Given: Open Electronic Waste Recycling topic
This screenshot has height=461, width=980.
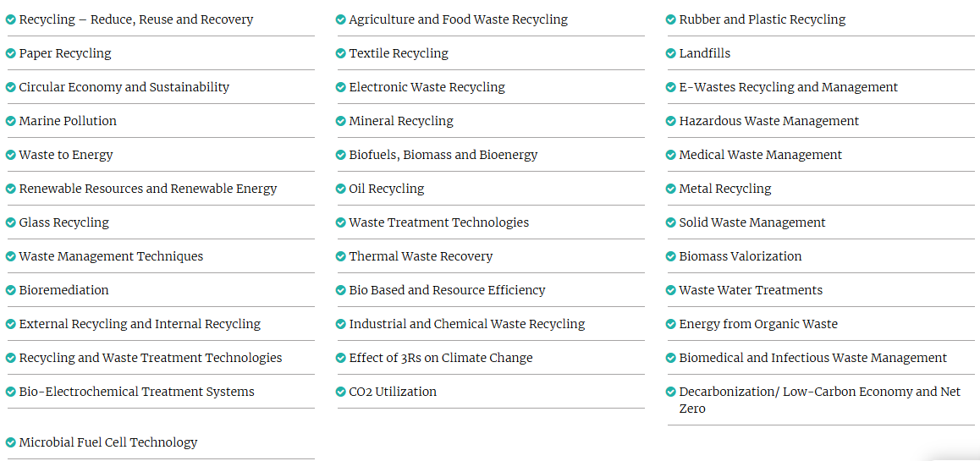Looking at the screenshot, I should pos(427,87).
